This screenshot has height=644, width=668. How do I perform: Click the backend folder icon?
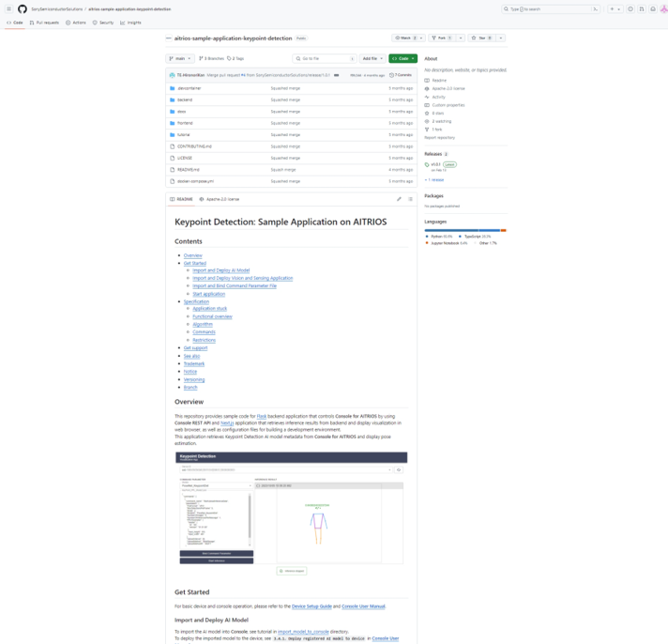pyautogui.click(x=172, y=100)
